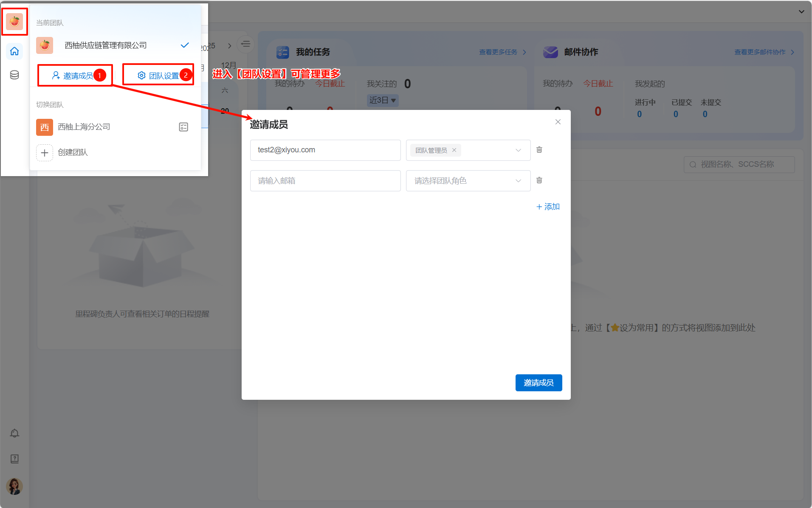Switch to 西柚上海分公司 team
Image resolution: width=812 pixels, height=508 pixels.
pos(84,127)
